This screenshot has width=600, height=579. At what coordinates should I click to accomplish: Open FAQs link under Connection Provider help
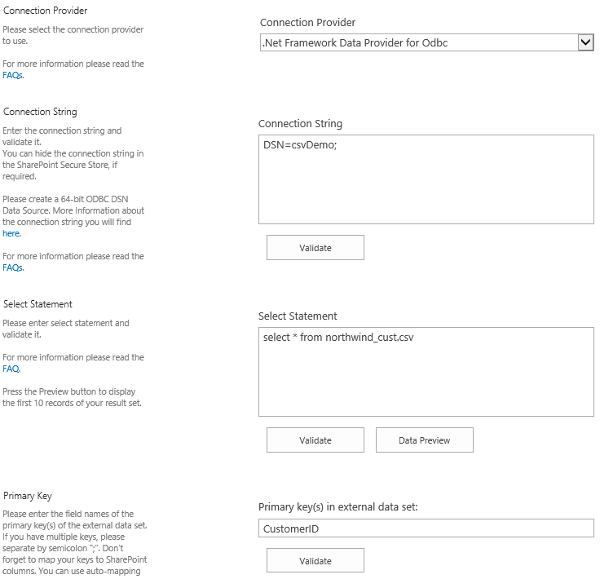14,75
